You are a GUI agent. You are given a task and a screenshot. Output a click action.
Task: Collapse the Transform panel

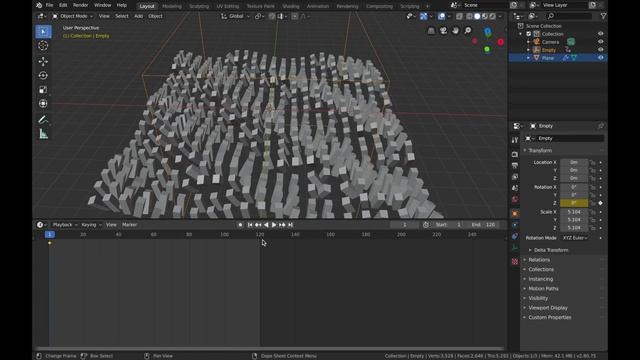point(540,151)
